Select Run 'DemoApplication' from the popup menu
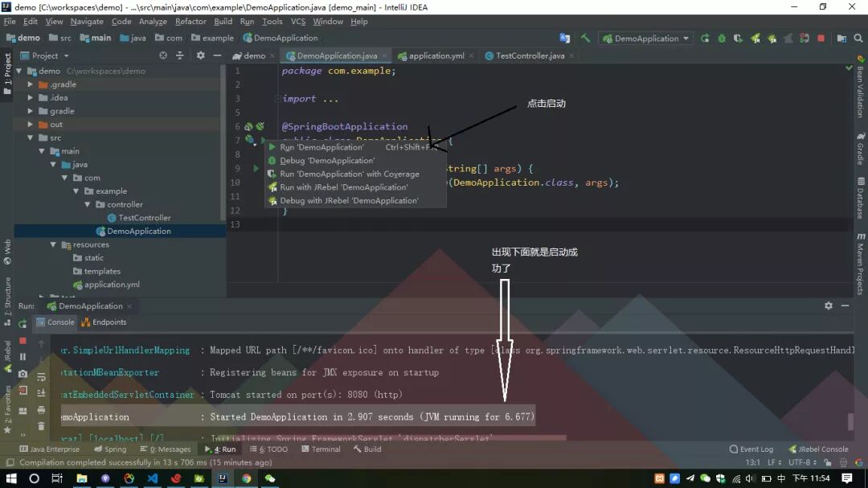The height and width of the screenshot is (488, 868). 355,147
